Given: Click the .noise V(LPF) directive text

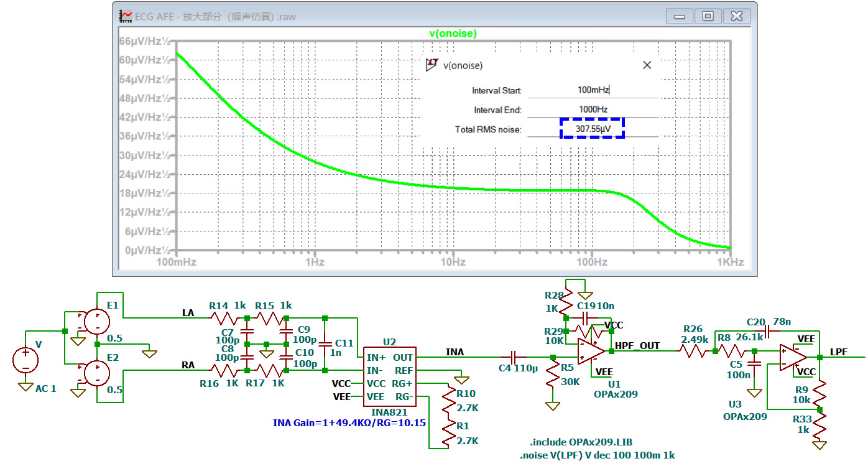Looking at the screenshot, I should [x=598, y=455].
